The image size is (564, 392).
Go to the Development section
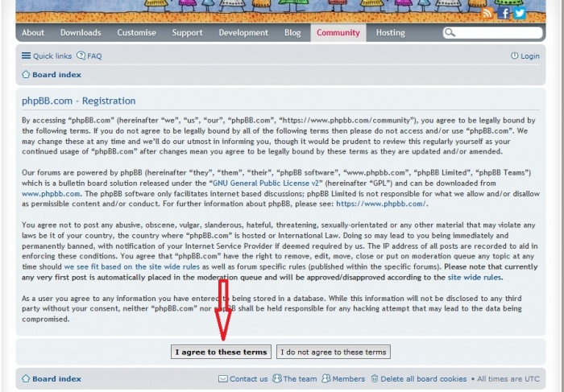243,33
